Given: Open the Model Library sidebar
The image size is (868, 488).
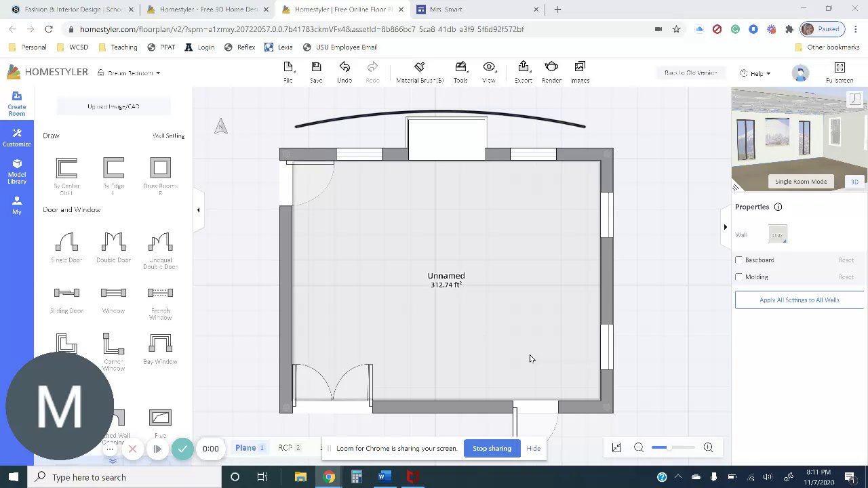Looking at the screenshot, I should [x=17, y=171].
